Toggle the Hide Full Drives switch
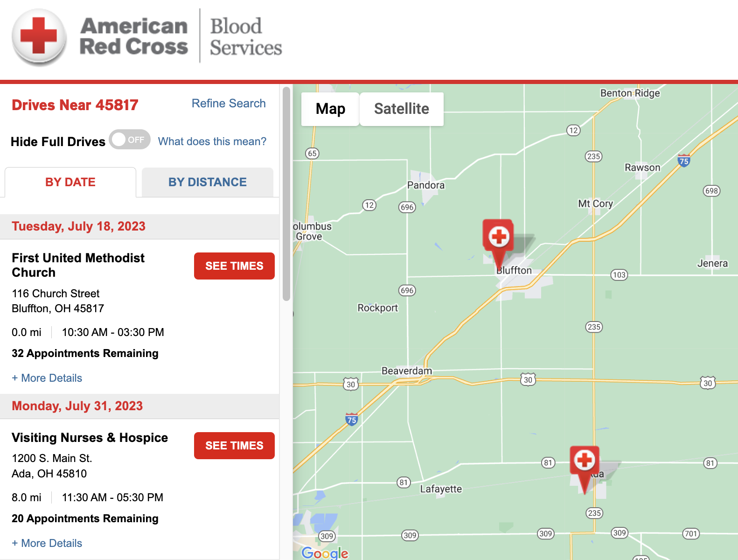The width and height of the screenshot is (738, 560). click(130, 140)
